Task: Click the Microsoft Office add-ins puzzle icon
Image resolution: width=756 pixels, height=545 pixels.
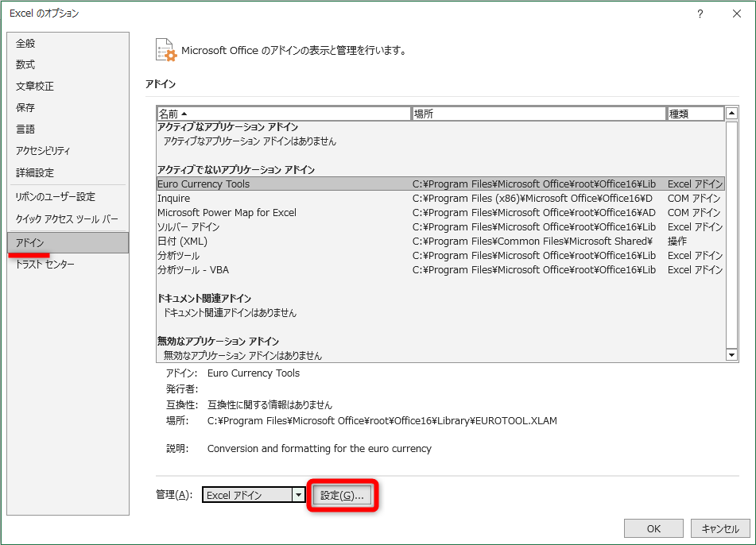Action: coord(166,50)
